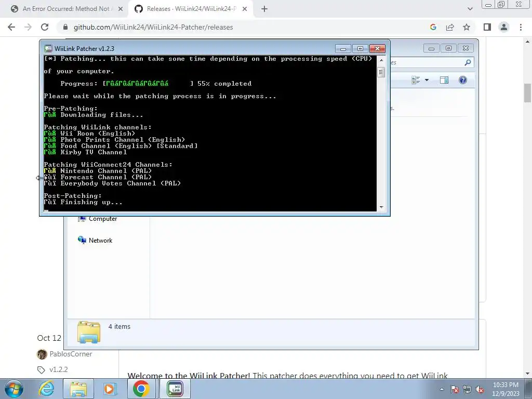
Task: Open the v1.2.2 tag link
Action: pos(58,369)
